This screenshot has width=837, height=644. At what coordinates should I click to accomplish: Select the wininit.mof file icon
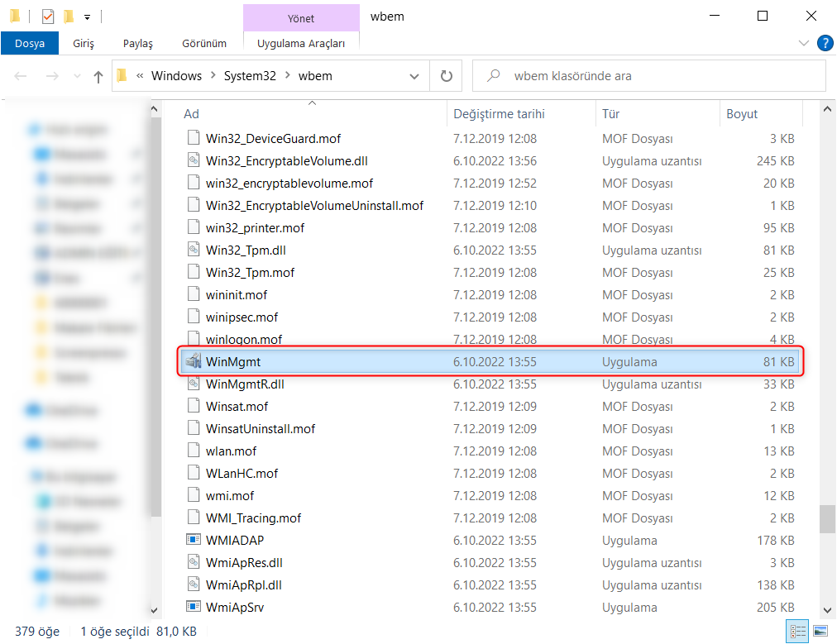194,294
